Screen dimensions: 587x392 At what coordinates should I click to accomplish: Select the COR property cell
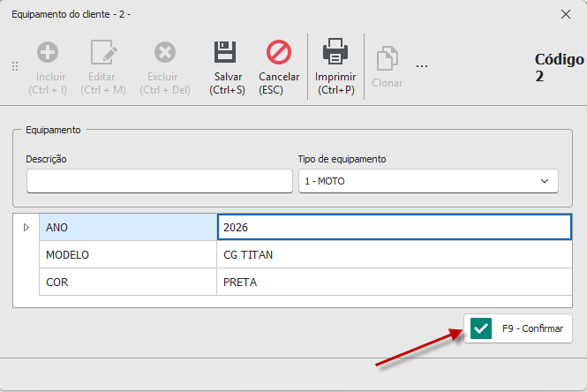(128, 282)
